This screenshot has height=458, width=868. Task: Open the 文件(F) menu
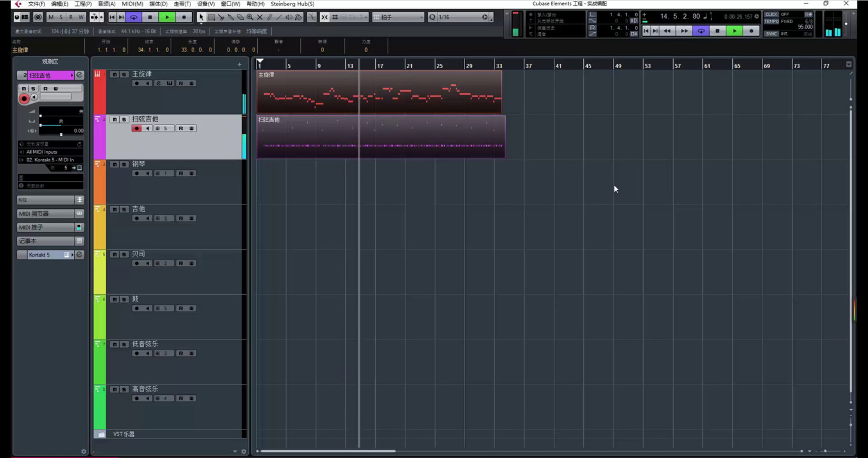[37, 4]
